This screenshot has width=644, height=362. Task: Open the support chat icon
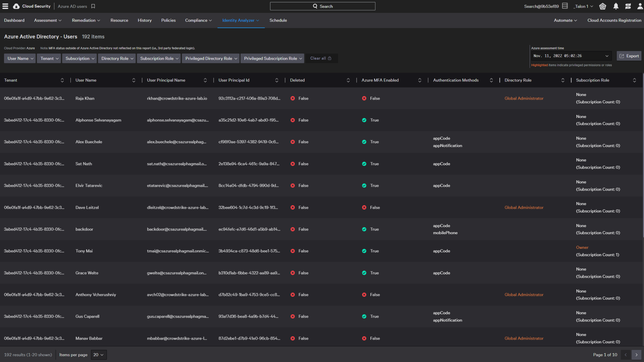(628, 6)
